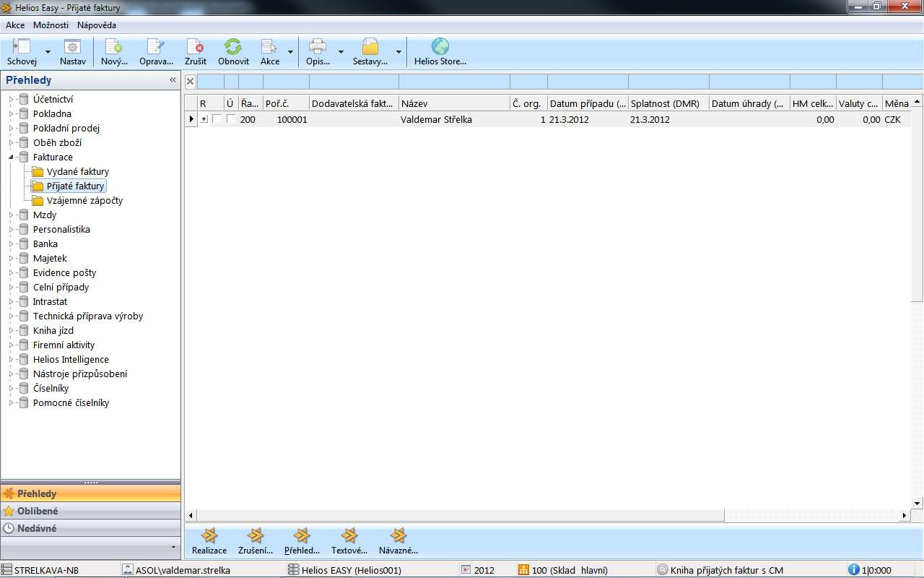Select Personalistika in the tree
This screenshot has width=924, height=578.
(x=61, y=229)
